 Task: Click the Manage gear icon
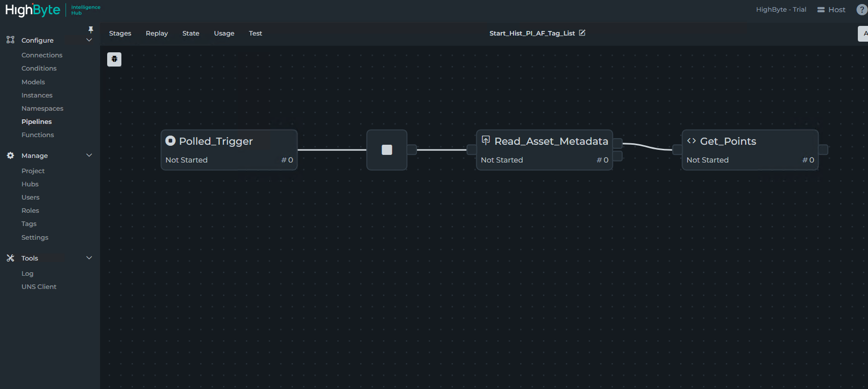pyautogui.click(x=10, y=155)
